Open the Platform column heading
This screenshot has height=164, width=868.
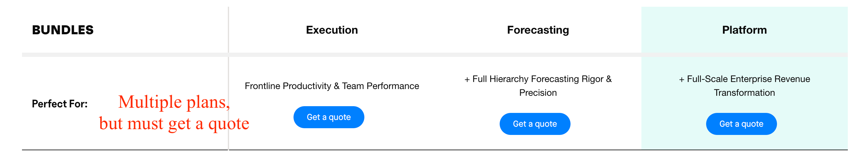744,30
